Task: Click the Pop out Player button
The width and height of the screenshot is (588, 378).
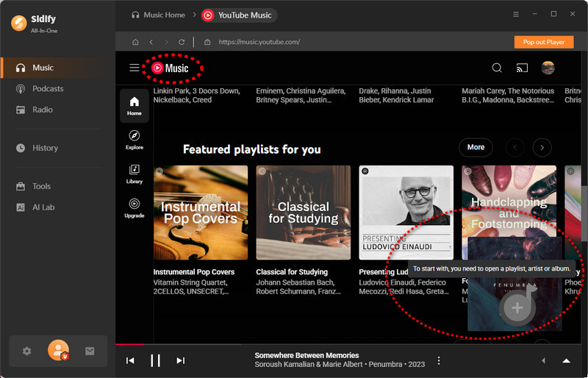Action: coord(544,42)
